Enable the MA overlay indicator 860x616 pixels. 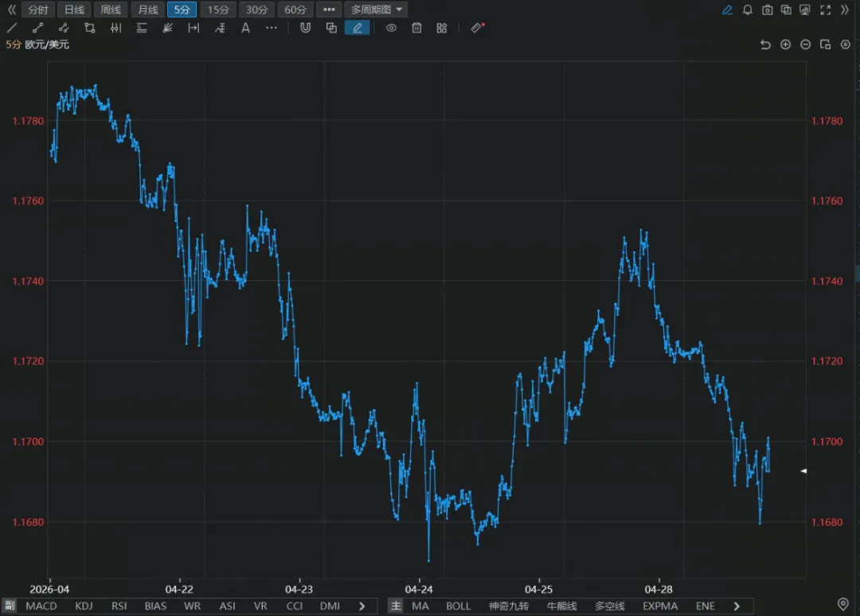[x=420, y=606]
